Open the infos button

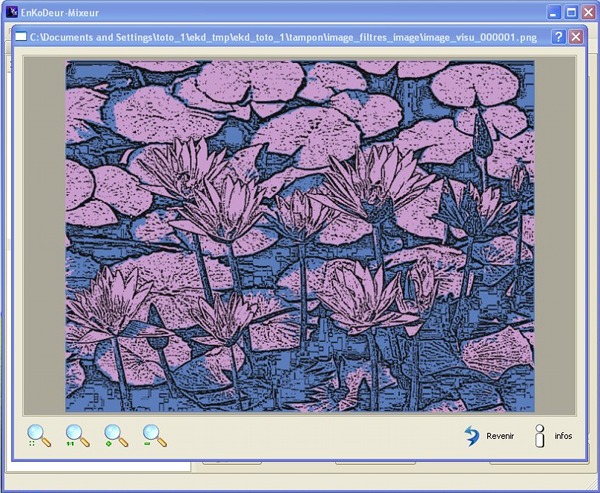point(553,436)
